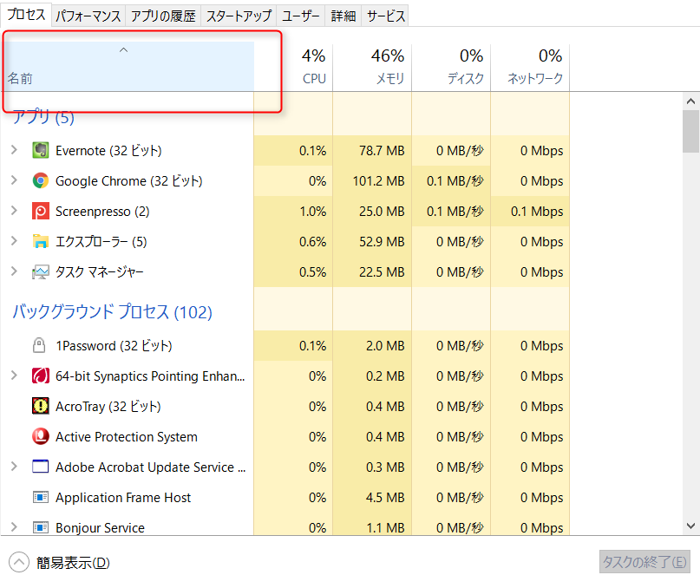
Task: Click the scroll down arrow of the process list
Action: [690, 526]
